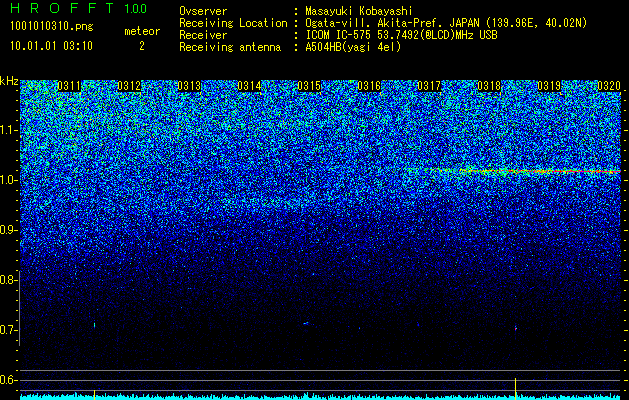Image resolution: width=629 pixels, height=400 pixels.
Task: Click the kHz axis unit label
Action: [9, 81]
